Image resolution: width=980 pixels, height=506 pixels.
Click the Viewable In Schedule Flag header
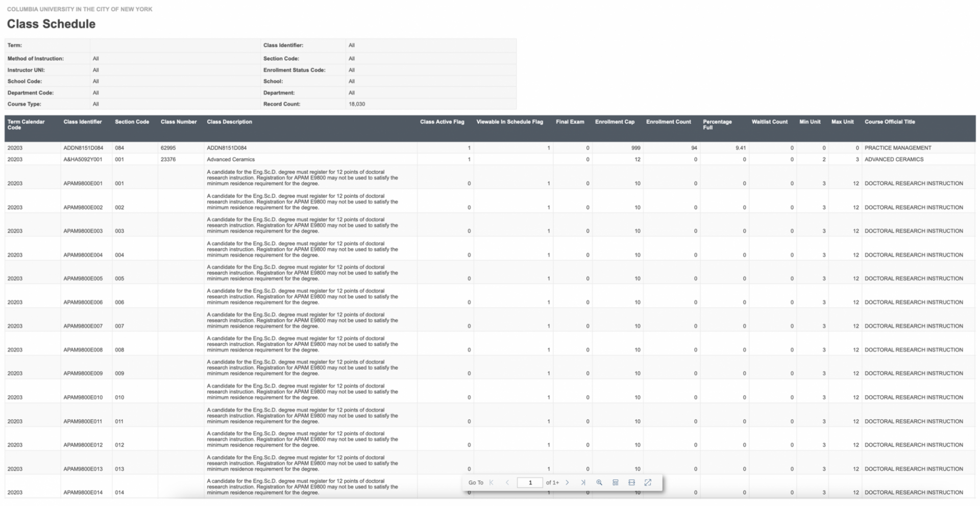click(509, 122)
